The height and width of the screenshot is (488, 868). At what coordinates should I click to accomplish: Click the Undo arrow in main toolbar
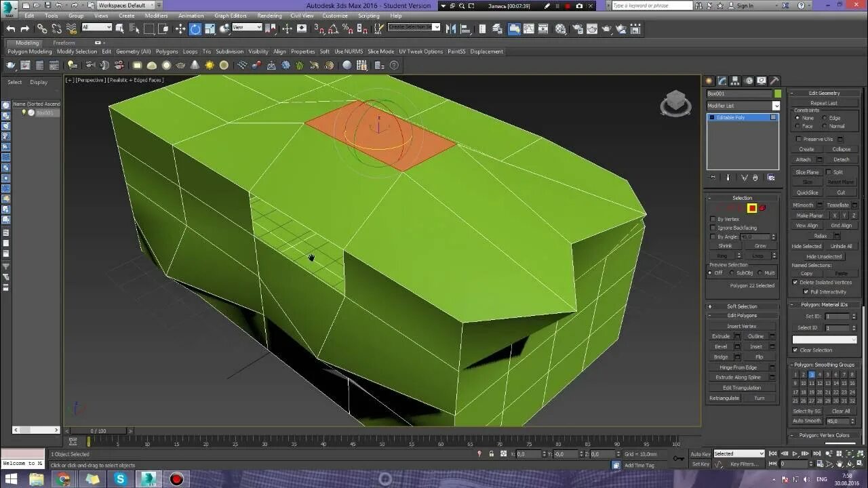point(11,28)
